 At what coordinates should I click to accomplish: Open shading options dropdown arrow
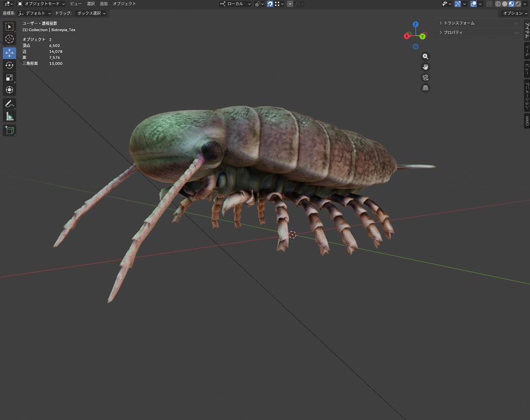tap(525, 4)
